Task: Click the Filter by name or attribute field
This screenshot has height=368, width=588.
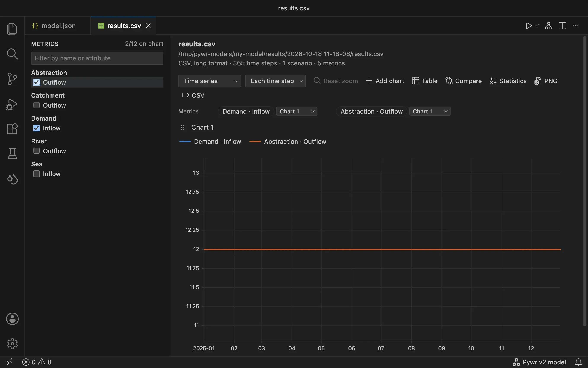Action: [x=97, y=58]
